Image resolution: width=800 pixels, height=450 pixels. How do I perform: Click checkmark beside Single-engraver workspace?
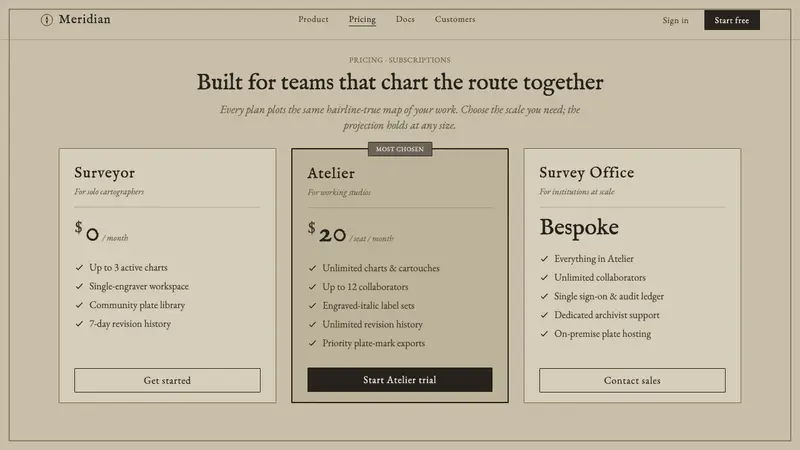[x=79, y=286]
